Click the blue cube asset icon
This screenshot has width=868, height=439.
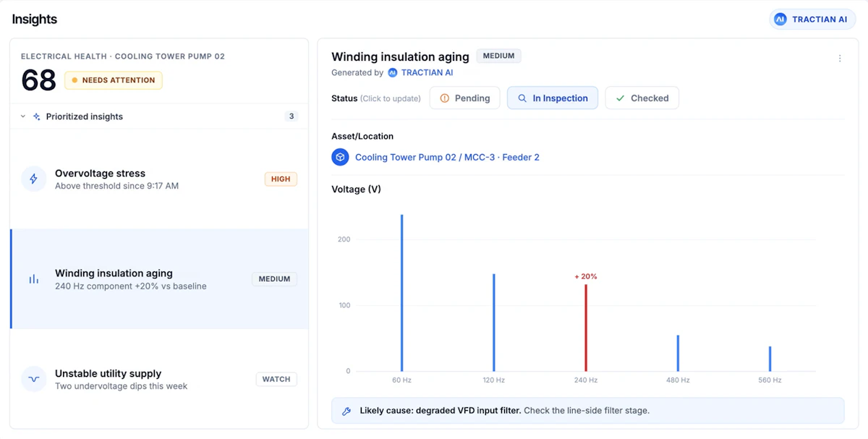[x=340, y=157]
